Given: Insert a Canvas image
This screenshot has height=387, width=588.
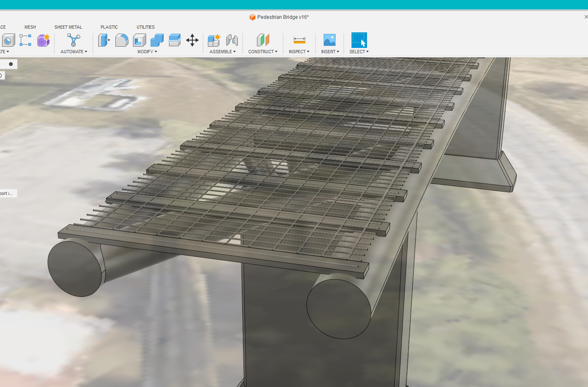Looking at the screenshot, I should click(x=329, y=40).
